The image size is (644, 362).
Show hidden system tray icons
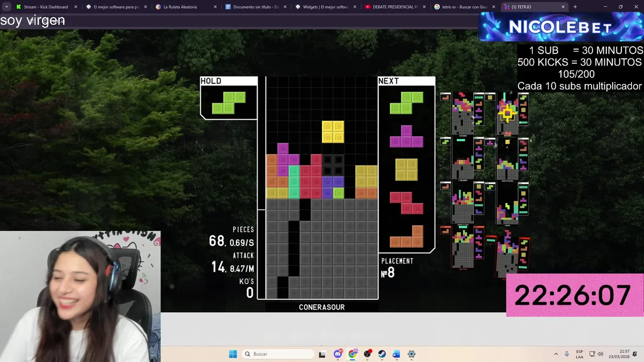point(556,354)
